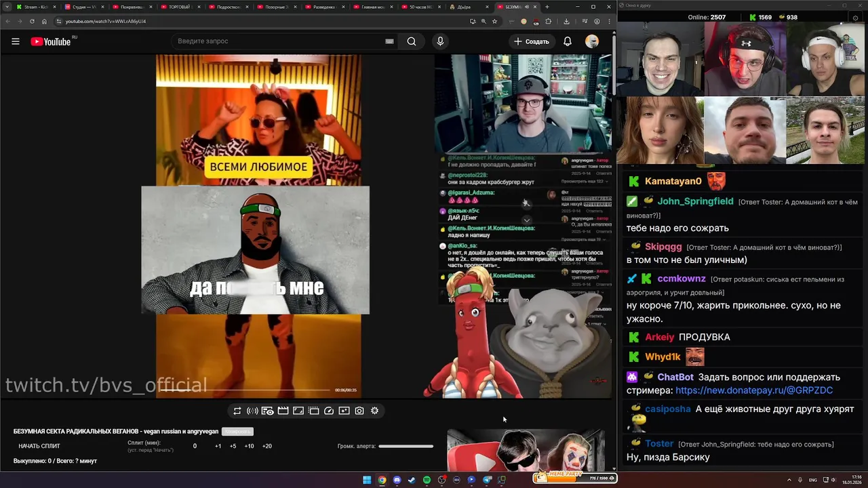The width and height of the screenshot is (868, 488).
Task: Switch to the Дыра tab
Action: (469, 7)
